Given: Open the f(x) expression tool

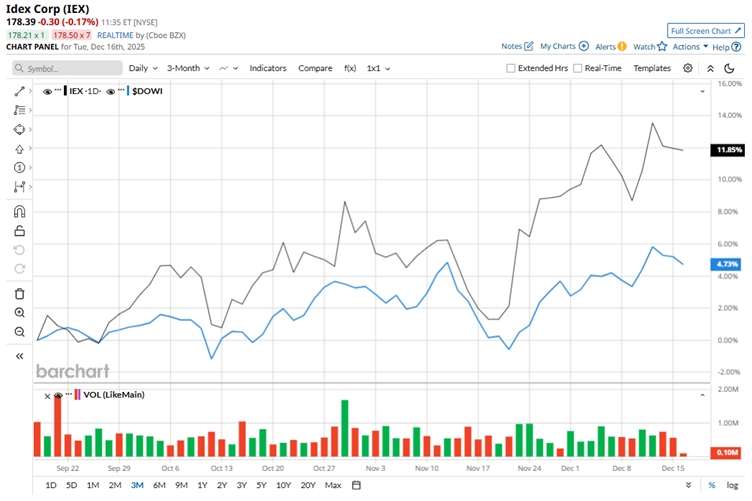Looking at the screenshot, I should [350, 68].
